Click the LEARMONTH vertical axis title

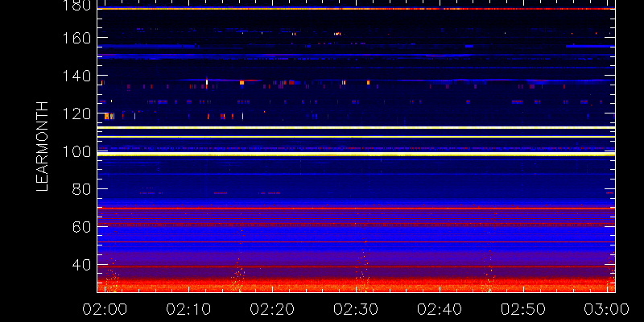click(x=43, y=147)
